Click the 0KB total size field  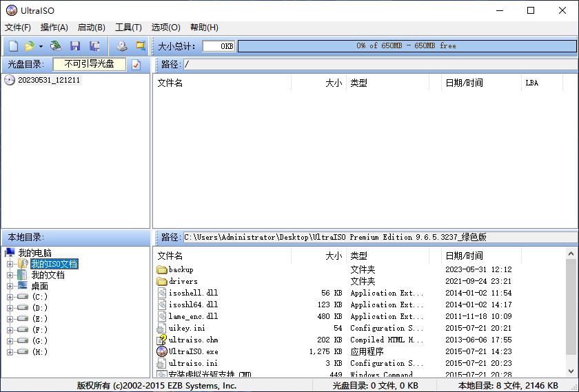(x=219, y=46)
